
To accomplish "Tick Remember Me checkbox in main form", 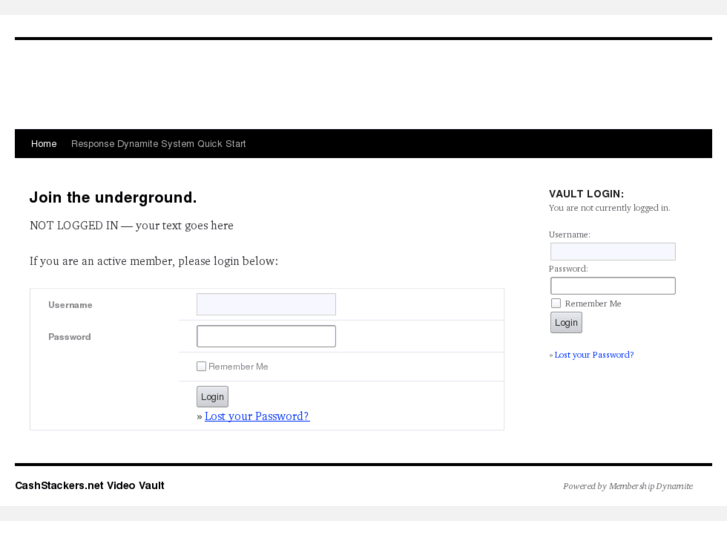I will 202,366.
